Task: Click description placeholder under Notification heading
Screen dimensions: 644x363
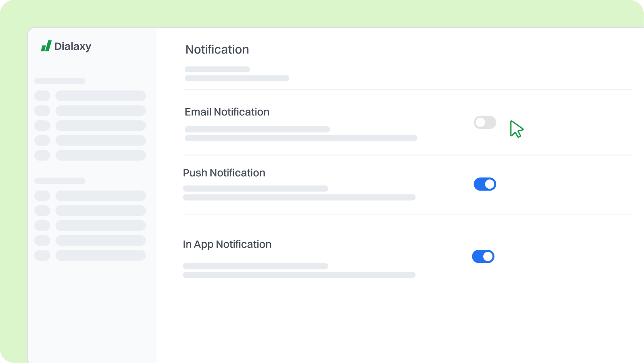Action: click(236, 74)
